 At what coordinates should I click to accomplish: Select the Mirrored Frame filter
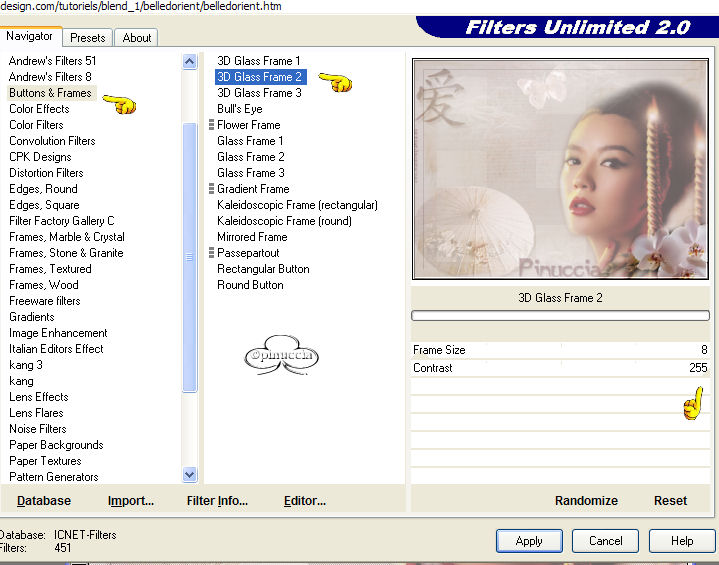coord(252,237)
